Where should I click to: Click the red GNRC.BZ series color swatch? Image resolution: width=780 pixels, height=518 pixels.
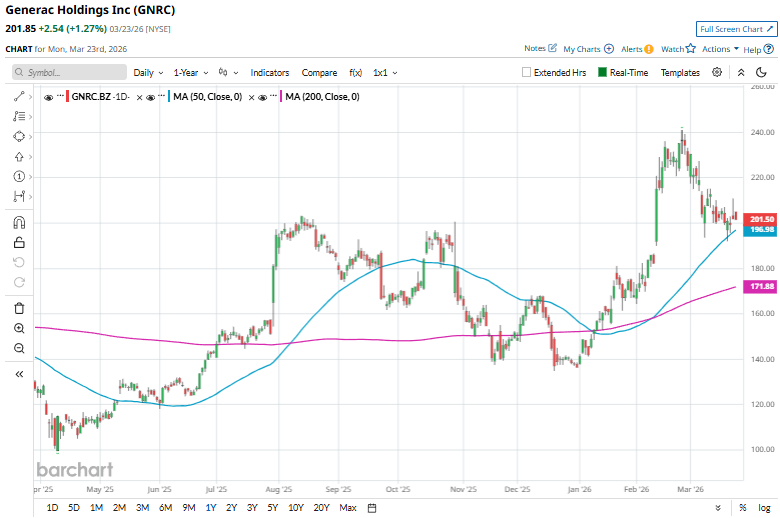click(66, 96)
